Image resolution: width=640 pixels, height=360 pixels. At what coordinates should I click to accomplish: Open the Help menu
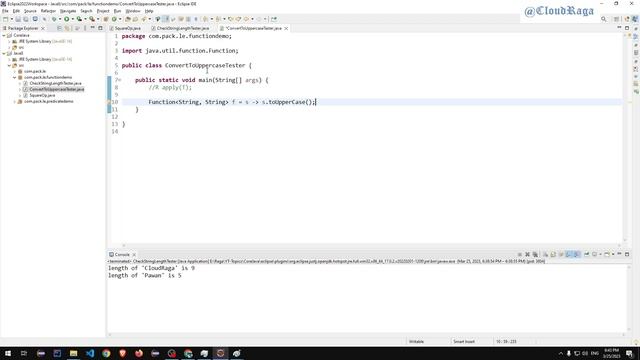click(149, 11)
